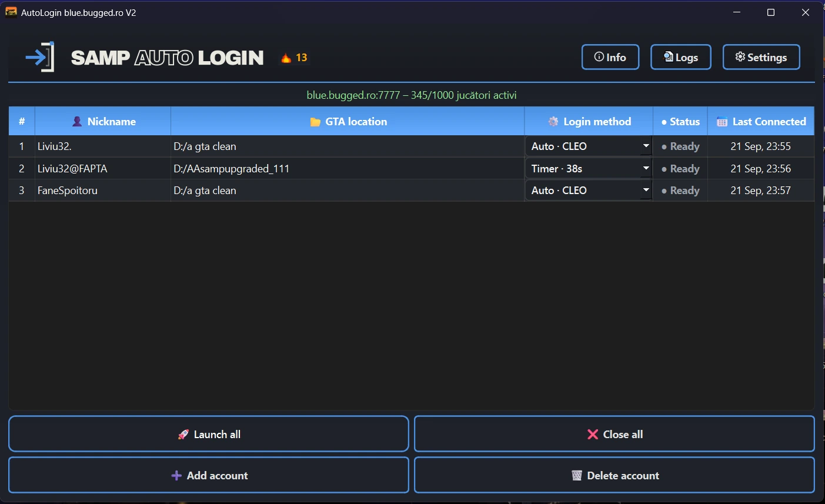Open the Logs window
This screenshot has height=504, width=825.
click(681, 57)
